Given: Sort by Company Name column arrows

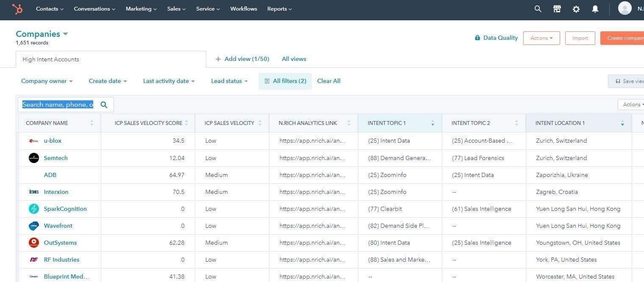Looking at the screenshot, I should 92,123.
